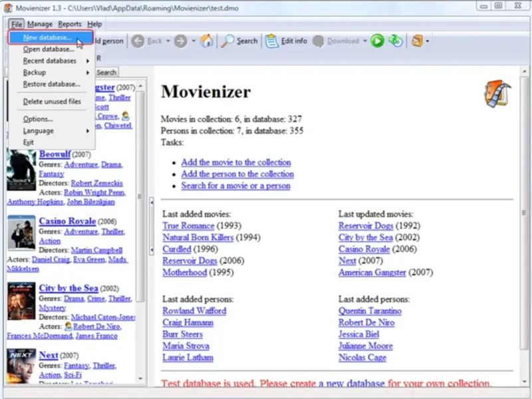Click the orange Movienizer book icon in toolbar

417,41
